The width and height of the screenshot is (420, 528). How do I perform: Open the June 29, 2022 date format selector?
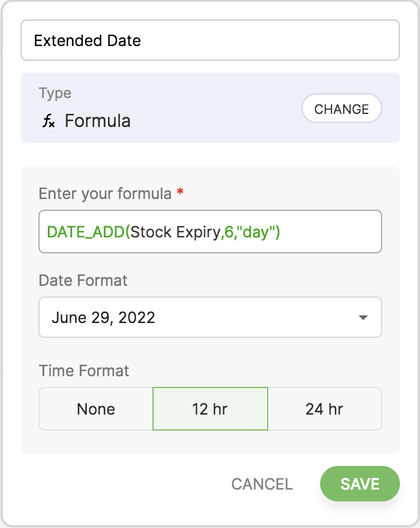click(210, 318)
